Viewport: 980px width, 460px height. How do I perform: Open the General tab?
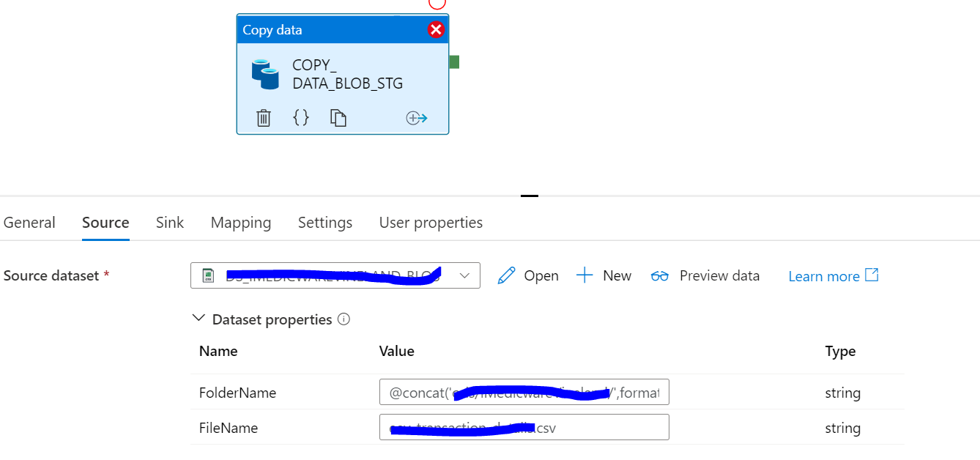coord(29,223)
